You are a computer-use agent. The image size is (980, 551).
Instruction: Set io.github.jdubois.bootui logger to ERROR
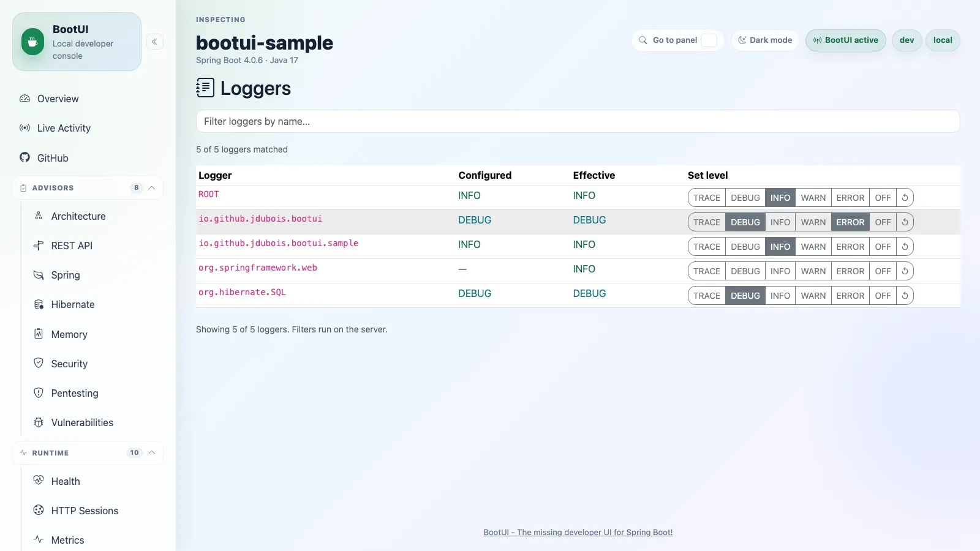click(x=850, y=222)
